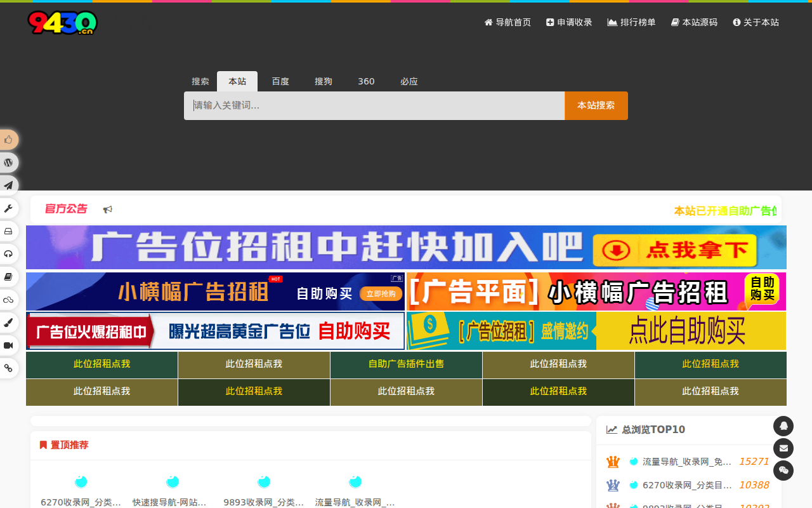Open the WeChat floating contact button
This screenshot has height=508, width=812.
click(783, 471)
